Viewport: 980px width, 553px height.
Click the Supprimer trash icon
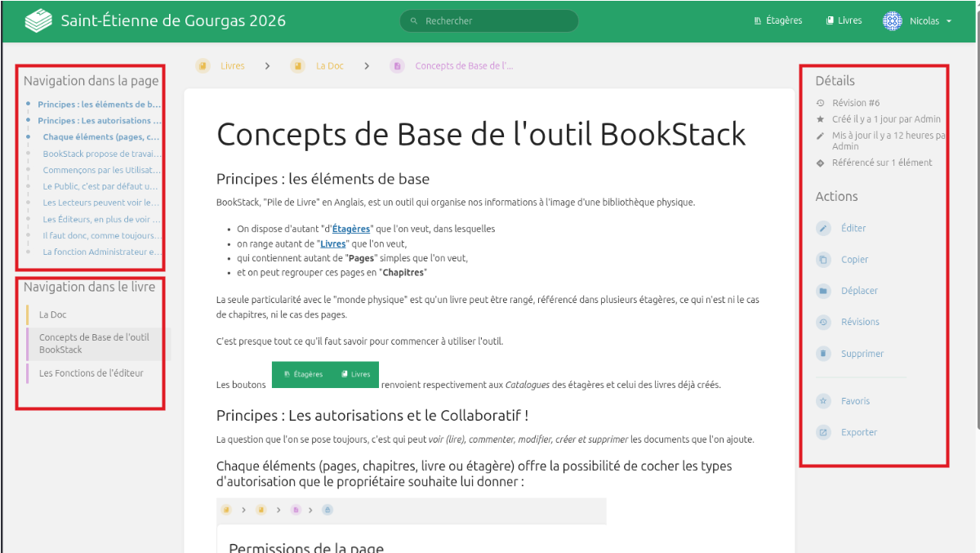tap(823, 354)
